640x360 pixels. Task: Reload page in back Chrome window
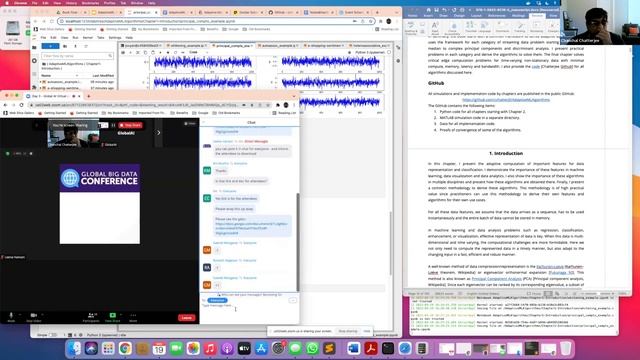pyautogui.click(x=52, y=21)
